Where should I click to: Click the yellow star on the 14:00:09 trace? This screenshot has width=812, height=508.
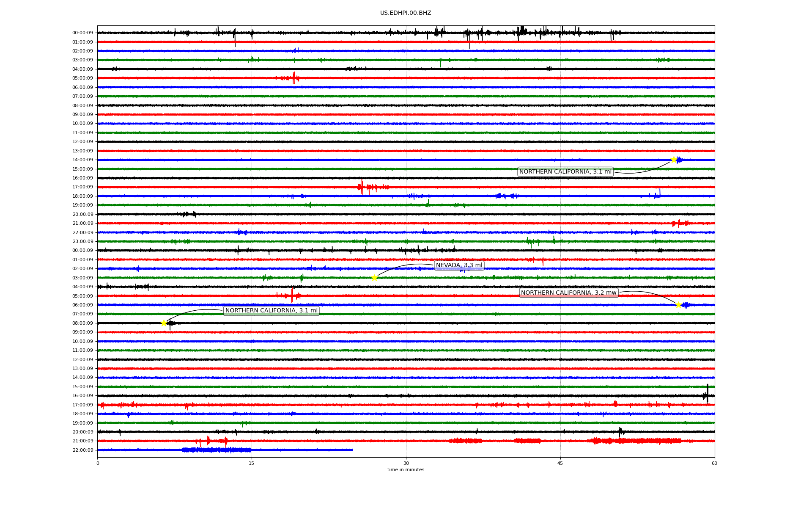(674, 160)
